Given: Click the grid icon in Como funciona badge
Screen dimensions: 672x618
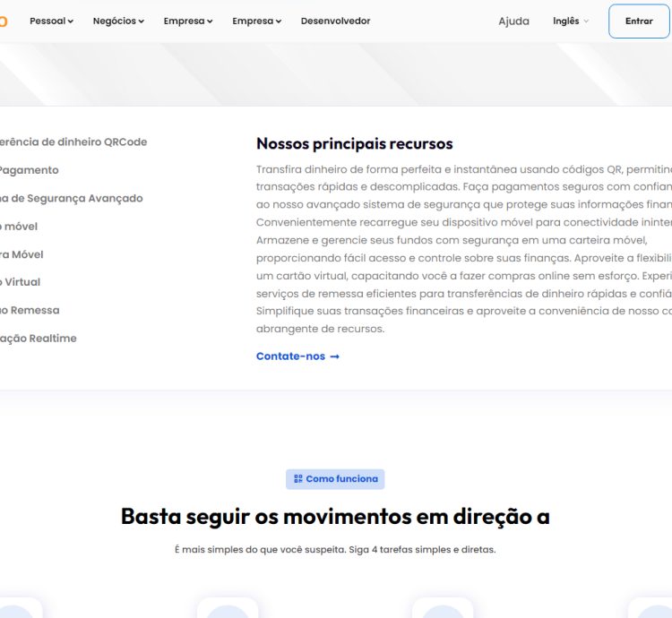Looking at the screenshot, I should tap(298, 479).
